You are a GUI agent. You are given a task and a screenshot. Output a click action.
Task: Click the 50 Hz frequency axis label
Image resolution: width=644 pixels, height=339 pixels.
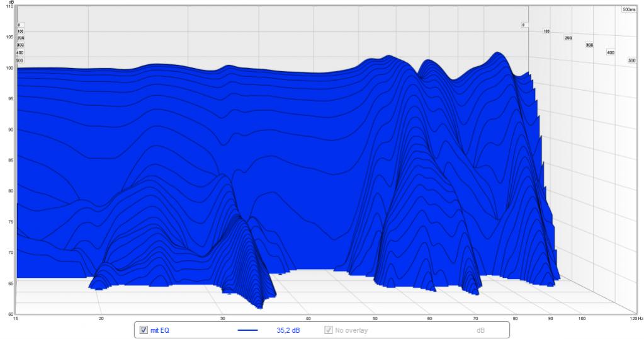click(375, 319)
